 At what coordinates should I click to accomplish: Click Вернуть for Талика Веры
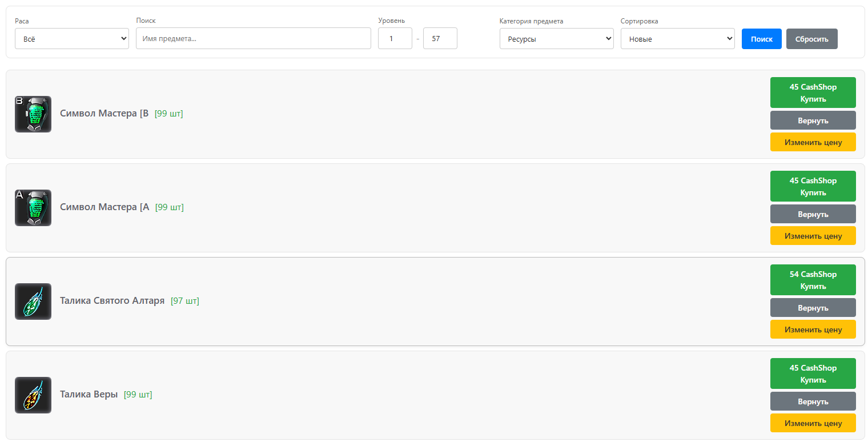[813, 401]
